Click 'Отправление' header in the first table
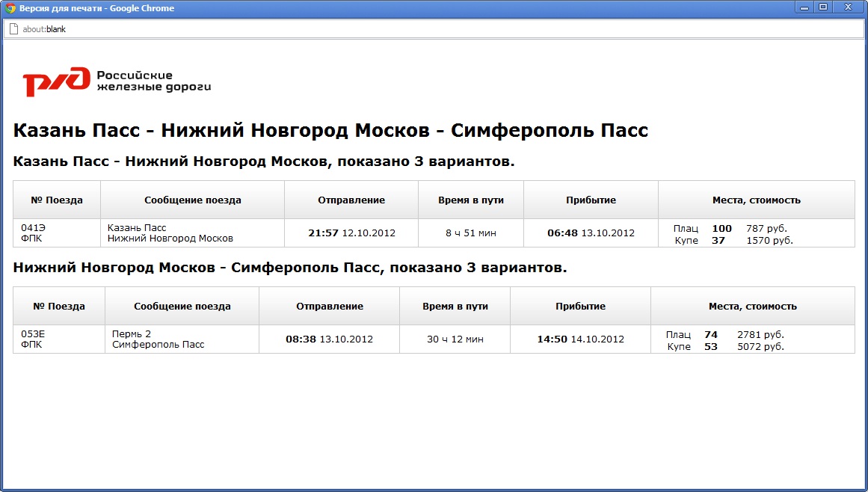 click(351, 200)
